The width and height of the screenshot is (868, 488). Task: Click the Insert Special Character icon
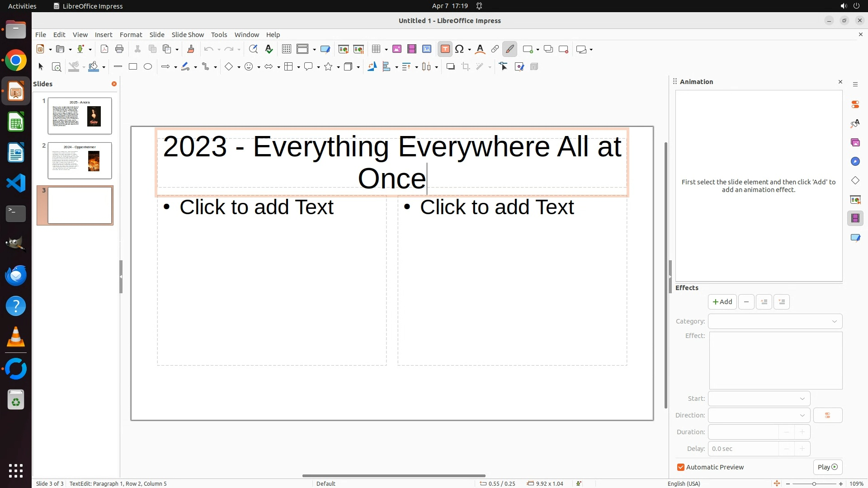point(459,49)
